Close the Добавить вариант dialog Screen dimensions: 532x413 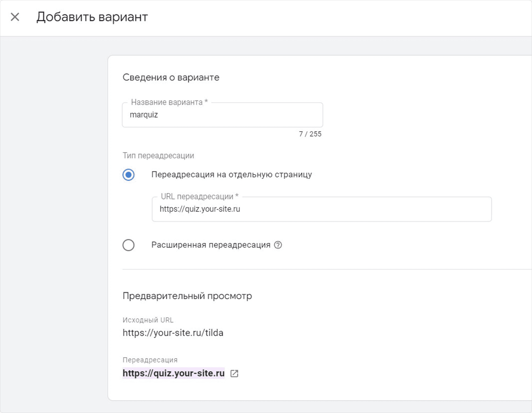(x=15, y=17)
